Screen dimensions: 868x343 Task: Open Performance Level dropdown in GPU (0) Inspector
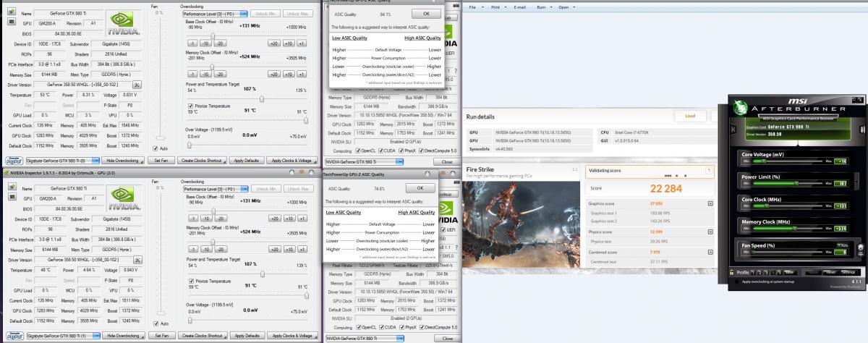pyautogui.click(x=213, y=14)
